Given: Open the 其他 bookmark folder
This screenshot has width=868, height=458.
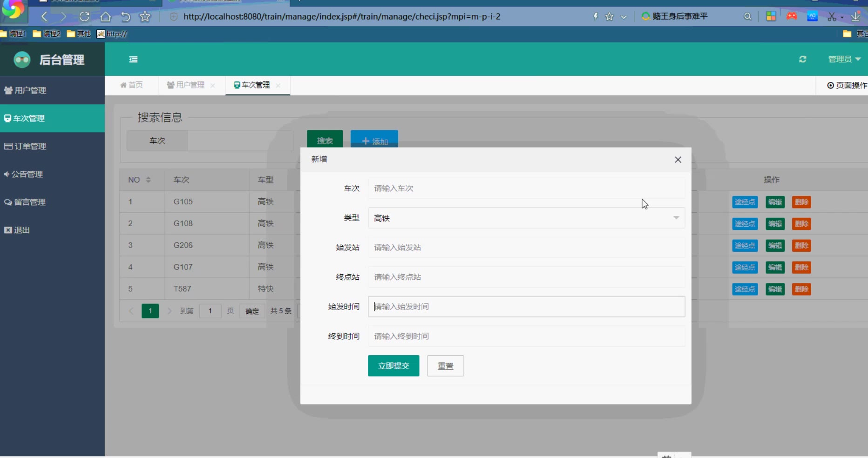Looking at the screenshot, I should click(x=79, y=34).
